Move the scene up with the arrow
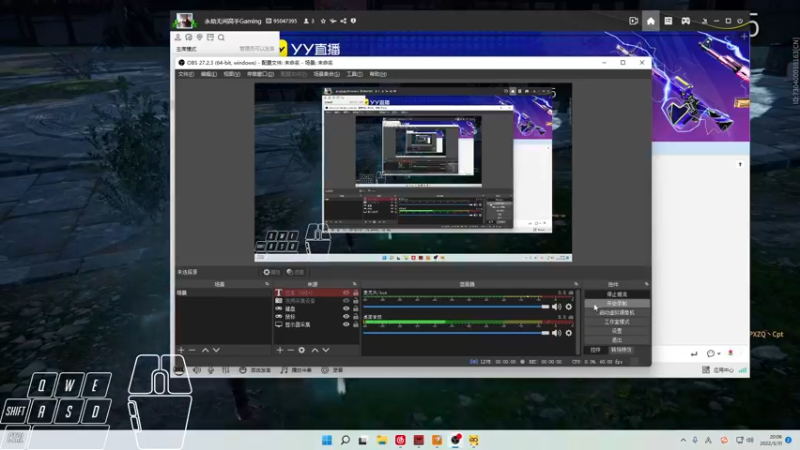This screenshot has width=800, height=450. tap(205, 350)
